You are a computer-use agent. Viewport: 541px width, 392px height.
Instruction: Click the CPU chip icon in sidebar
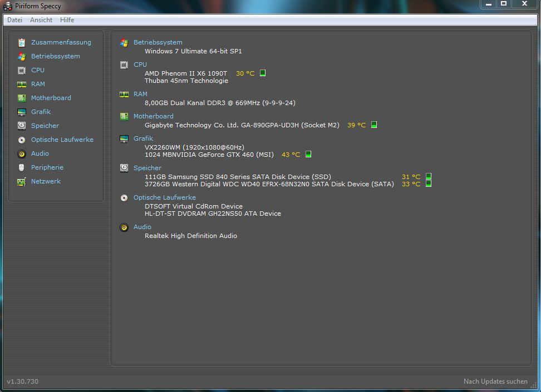[21, 70]
